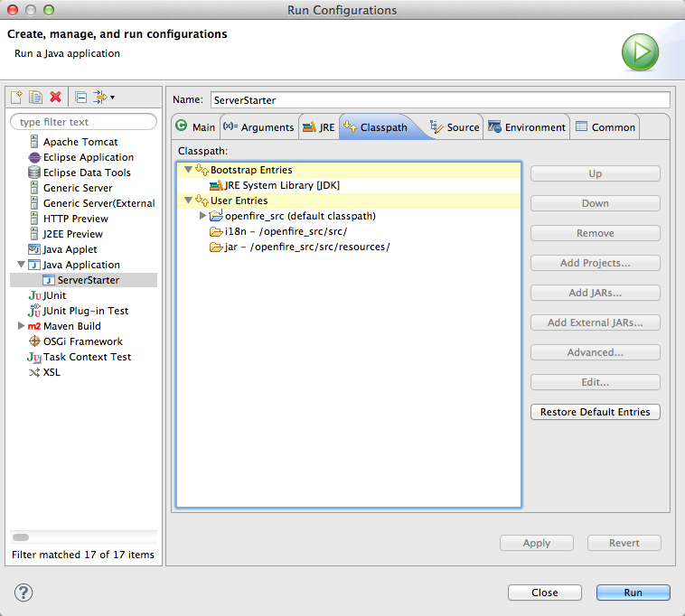Collapse the Java Application tree node
The width and height of the screenshot is (685, 616).
tap(22, 265)
